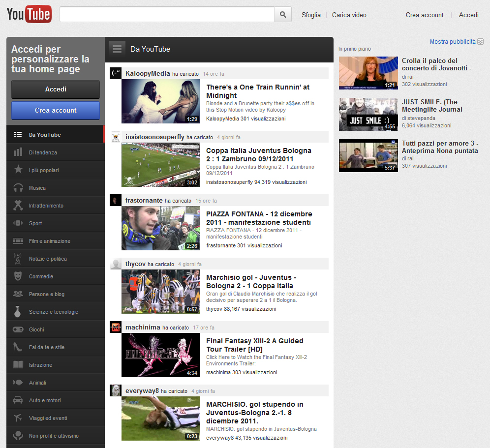Image resolution: width=490 pixels, height=448 pixels.
Task: Click Accedi link in the top-right header
Action: 468,15
